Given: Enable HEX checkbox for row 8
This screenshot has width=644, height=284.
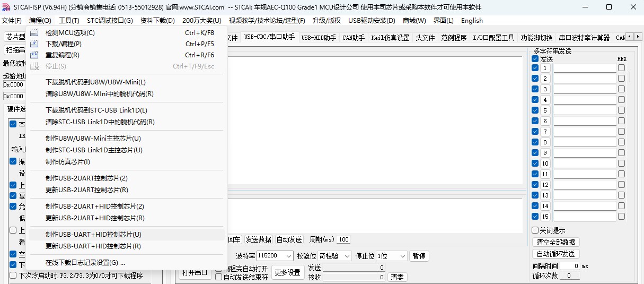Looking at the screenshot, I should pyautogui.click(x=621, y=142).
